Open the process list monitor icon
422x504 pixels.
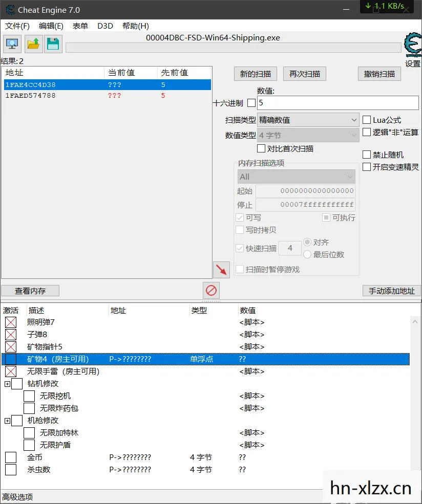(x=12, y=44)
